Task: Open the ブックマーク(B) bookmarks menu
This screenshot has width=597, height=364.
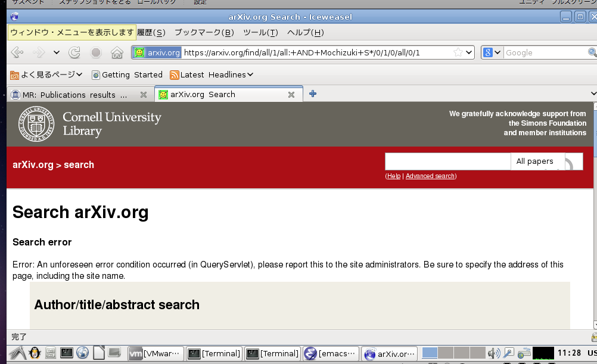Action: 204,32
